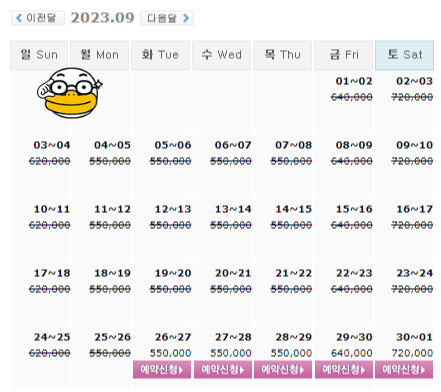Select the 월 Mon column header
This screenshot has width=441, height=392.
click(x=99, y=55)
